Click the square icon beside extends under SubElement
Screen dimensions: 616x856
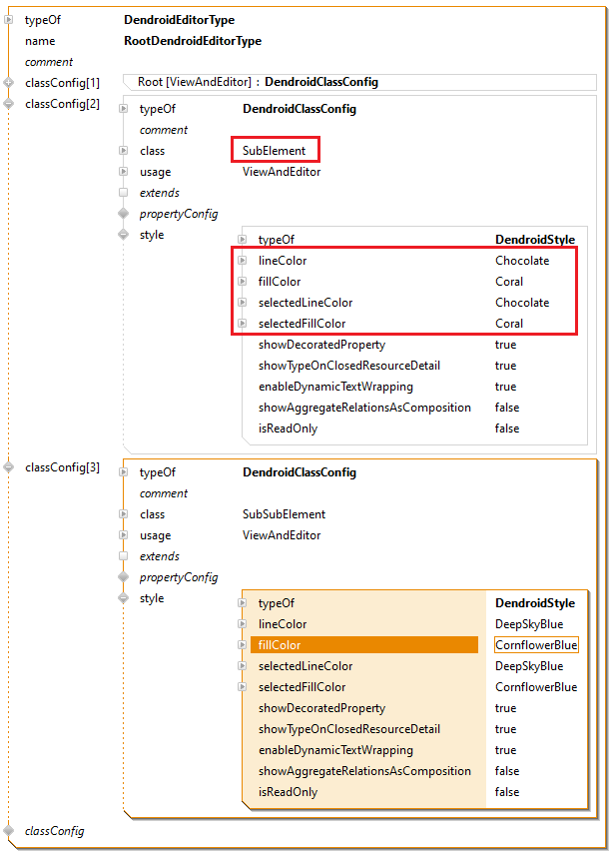point(124,193)
